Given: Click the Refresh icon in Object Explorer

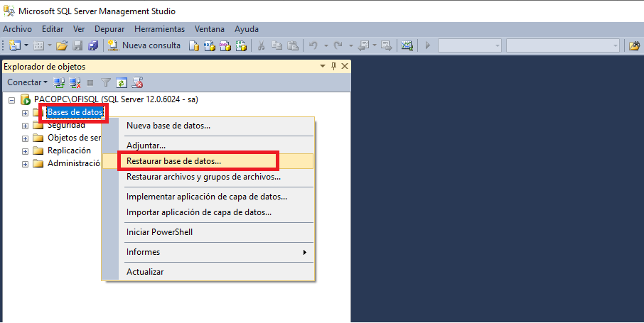Looking at the screenshot, I should (x=121, y=83).
